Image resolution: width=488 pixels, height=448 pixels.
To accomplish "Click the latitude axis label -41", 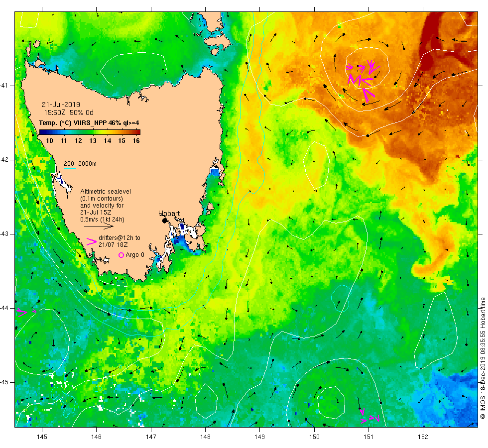I will 5,86.
